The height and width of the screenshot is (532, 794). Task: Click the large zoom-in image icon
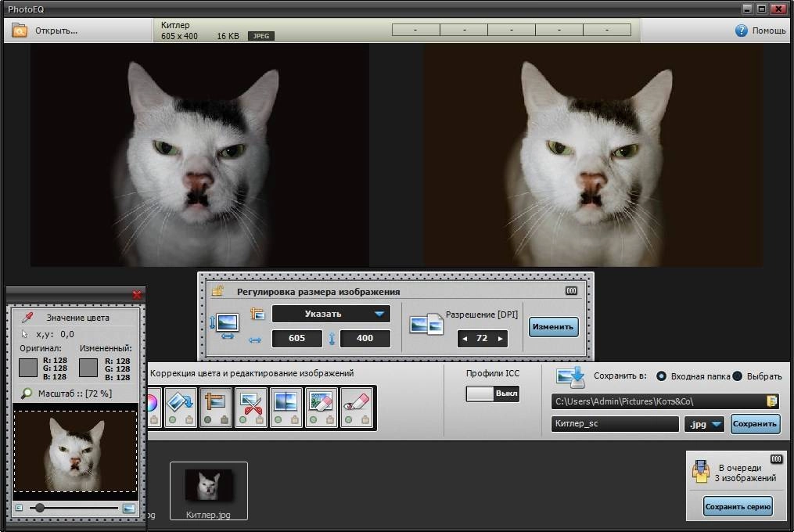[129, 508]
